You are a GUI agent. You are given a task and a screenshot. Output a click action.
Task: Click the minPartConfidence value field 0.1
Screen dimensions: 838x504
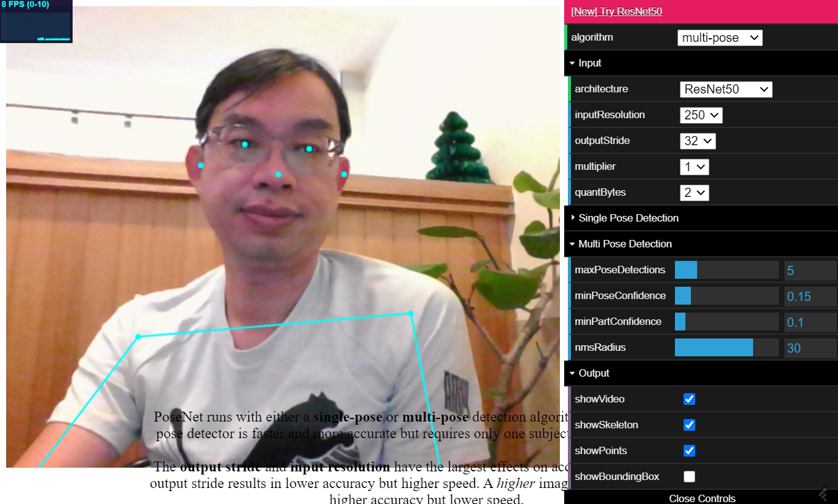(x=810, y=322)
